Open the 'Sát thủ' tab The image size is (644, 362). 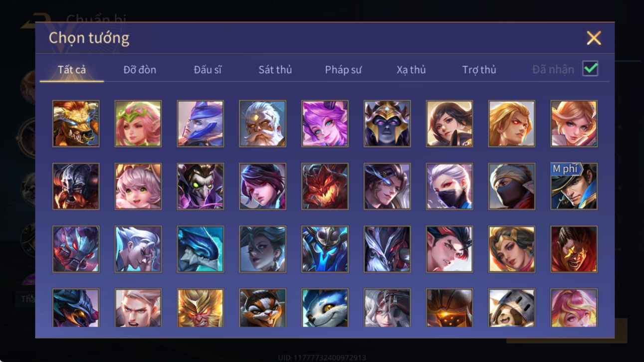click(275, 70)
